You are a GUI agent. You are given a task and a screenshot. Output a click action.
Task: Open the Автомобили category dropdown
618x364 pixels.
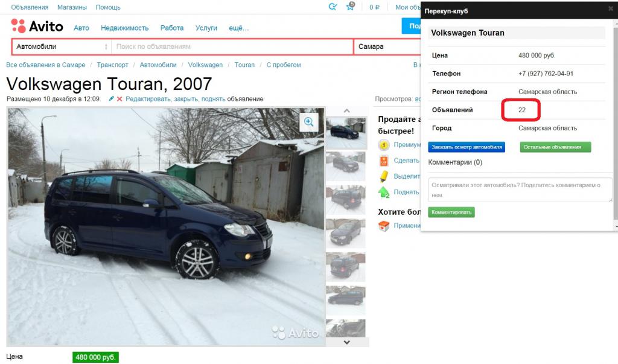pos(62,46)
